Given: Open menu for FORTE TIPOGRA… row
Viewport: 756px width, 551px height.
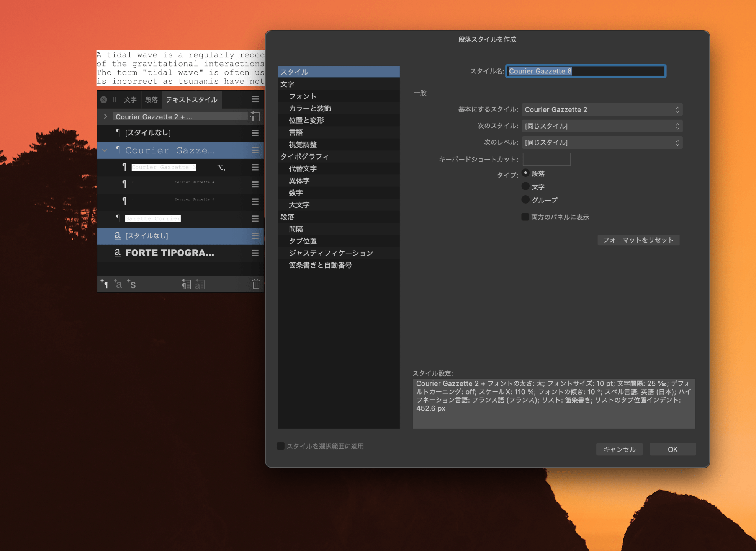Looking at the screenshot, I should 255,253.
